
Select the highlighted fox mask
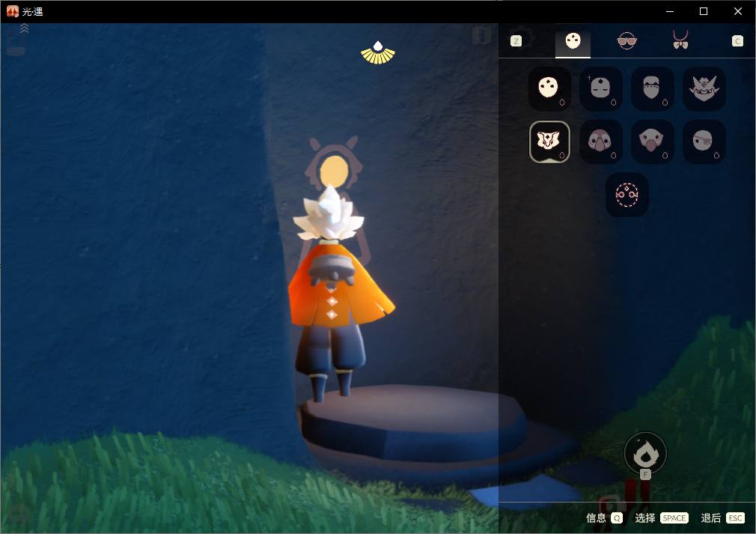pyautogui.click(x=549, y=142)
